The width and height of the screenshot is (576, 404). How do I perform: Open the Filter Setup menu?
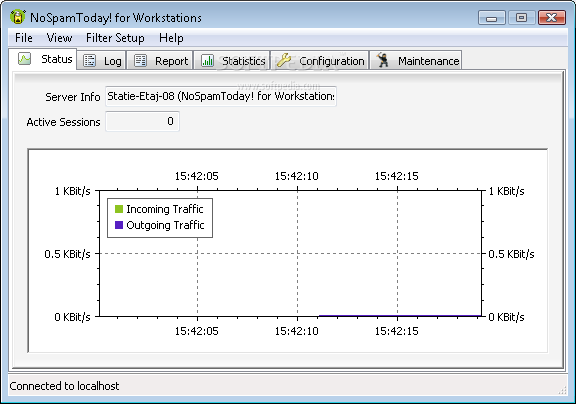[115, 38]
